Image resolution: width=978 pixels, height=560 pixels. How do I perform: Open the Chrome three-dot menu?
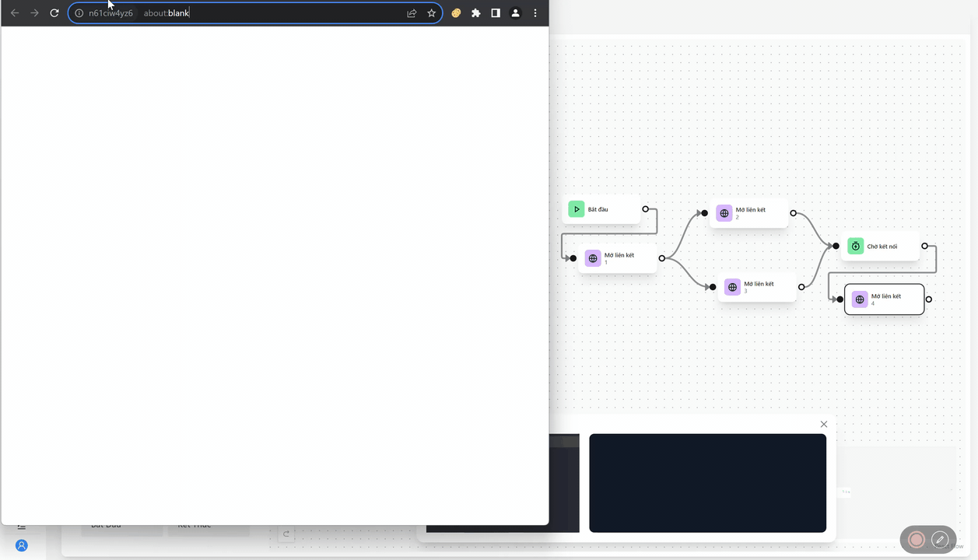click(535, 12)
